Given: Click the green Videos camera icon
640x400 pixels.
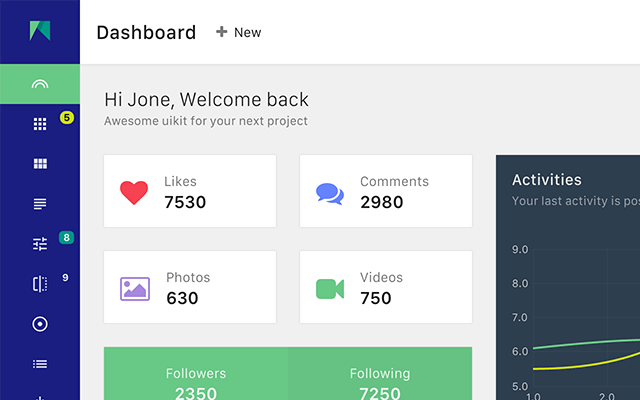Looking at the screenshot, I should pos(330,289).
